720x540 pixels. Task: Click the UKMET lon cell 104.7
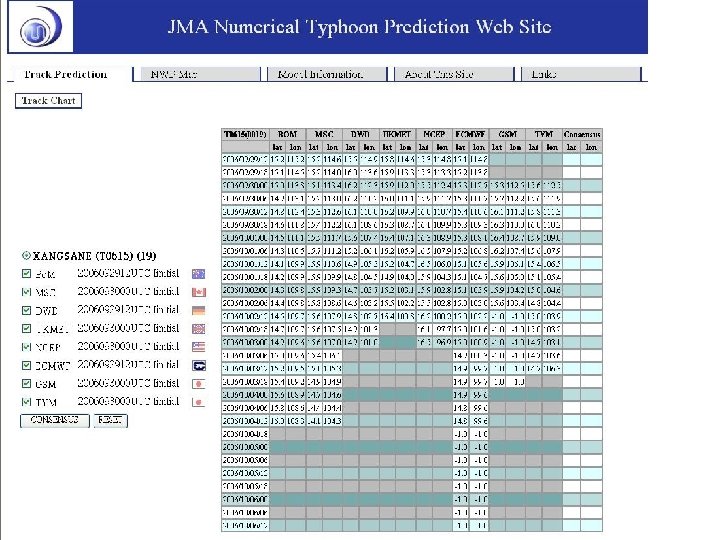click(406, 264)
